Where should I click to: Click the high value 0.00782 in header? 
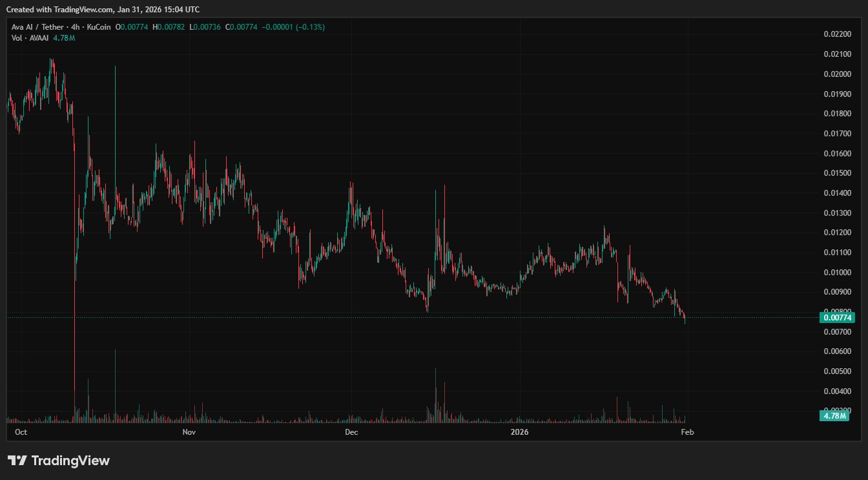point(171,27)
